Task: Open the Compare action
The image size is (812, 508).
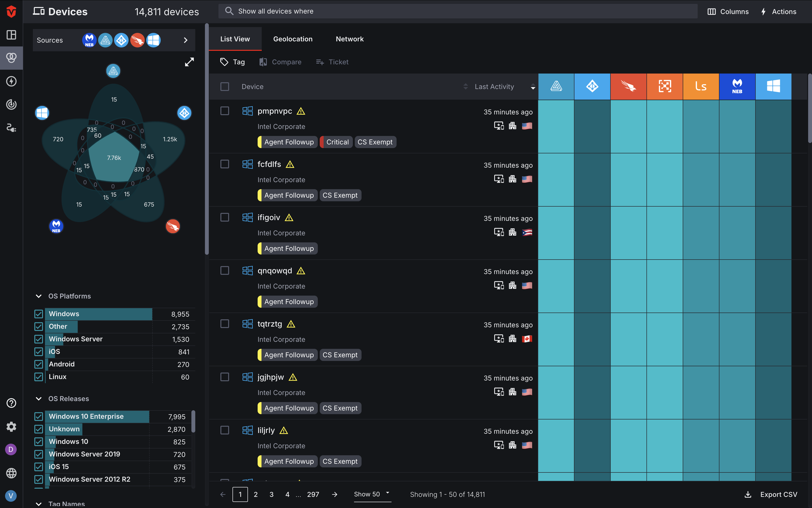Action: pos(280,62)
